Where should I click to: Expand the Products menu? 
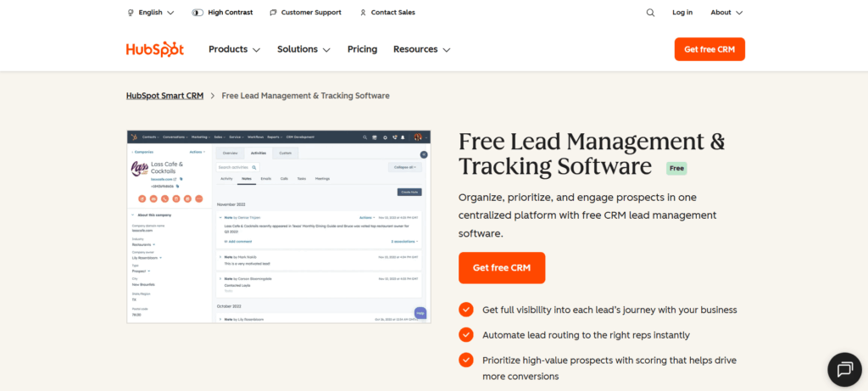click(234, 49)
